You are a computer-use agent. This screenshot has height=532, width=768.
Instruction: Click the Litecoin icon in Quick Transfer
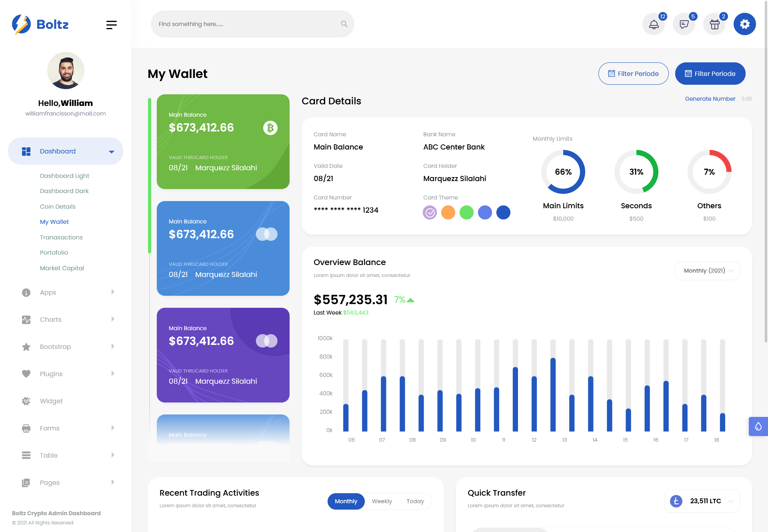pyautogui.click(x=676, y=501)
